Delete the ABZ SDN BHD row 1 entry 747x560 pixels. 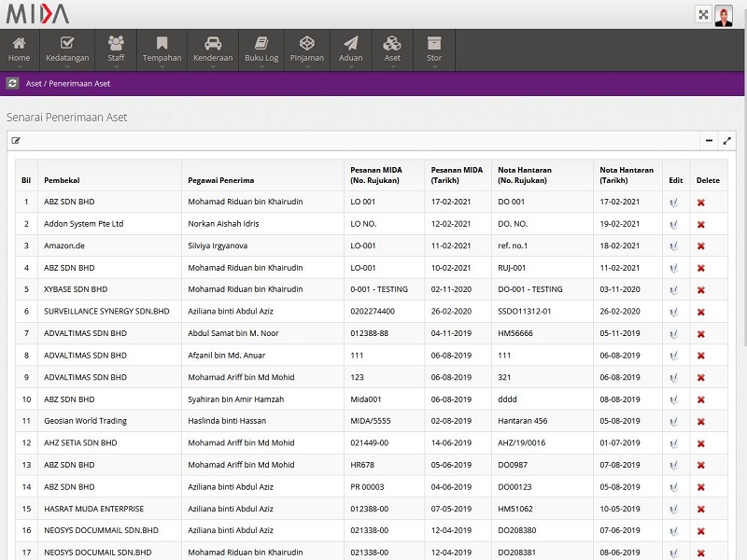click(x=700, y=203)
